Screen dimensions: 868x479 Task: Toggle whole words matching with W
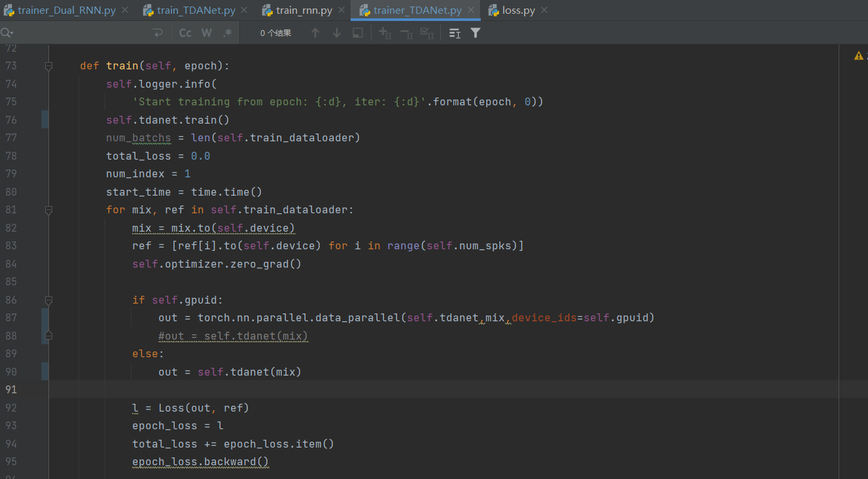(x=207, y=32)
